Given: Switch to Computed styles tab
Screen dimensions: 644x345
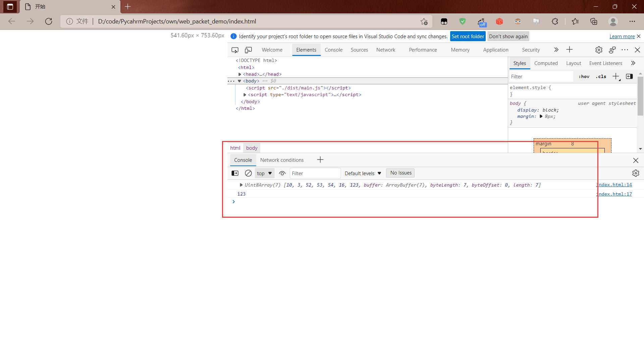Looking at the screenshot, I should pyautogui.click(x=546, y=63).
